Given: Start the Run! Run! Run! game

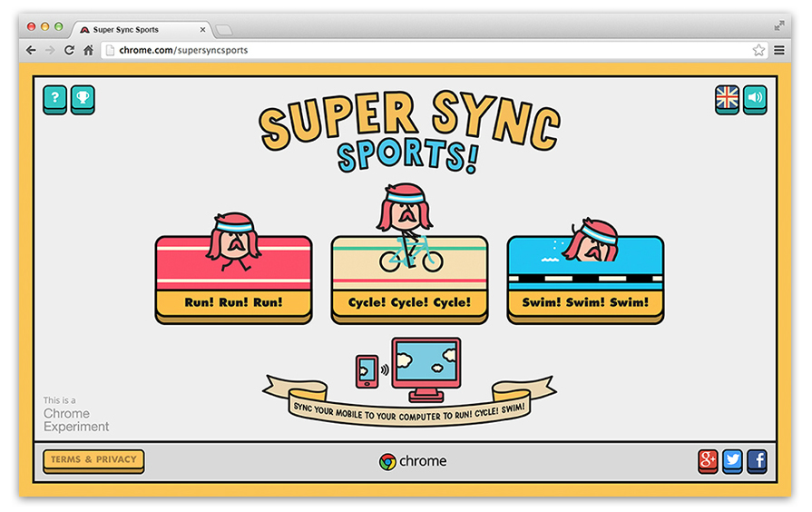Looking at the screenshot, I should tap(233, 280).
